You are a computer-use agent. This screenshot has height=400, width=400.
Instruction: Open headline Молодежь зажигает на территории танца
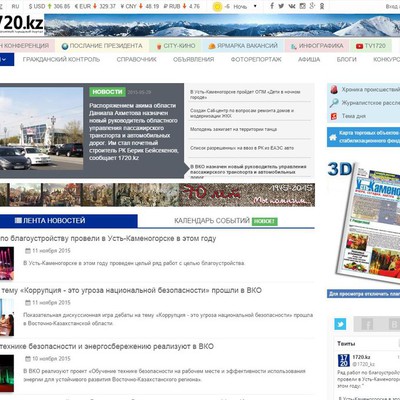point(233,129)
